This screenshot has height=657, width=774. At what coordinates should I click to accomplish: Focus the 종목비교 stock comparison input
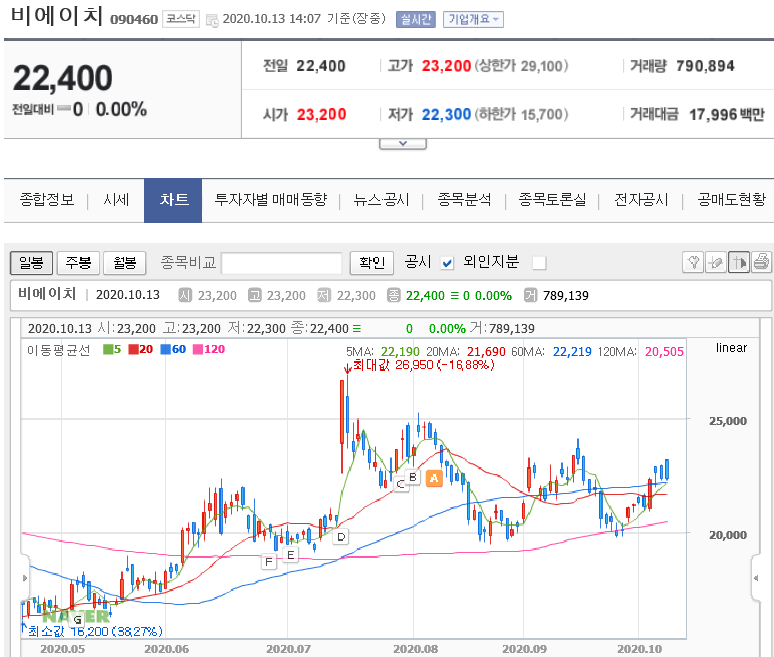(x=281, y=263)
